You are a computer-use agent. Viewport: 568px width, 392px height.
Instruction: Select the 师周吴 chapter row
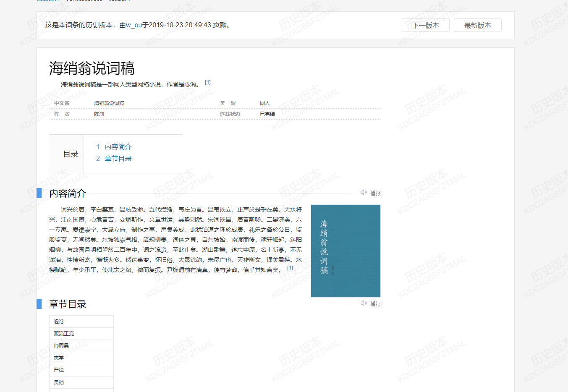81,346
